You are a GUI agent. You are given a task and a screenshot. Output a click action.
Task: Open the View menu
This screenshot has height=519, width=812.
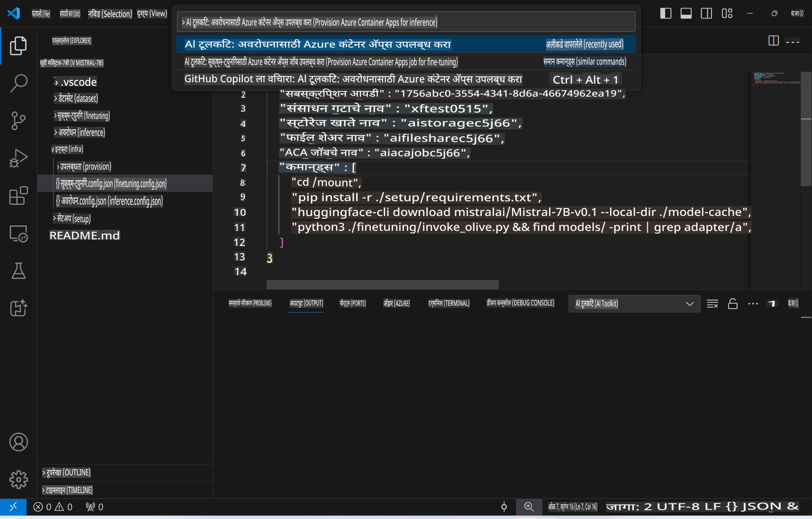click(152, 14)
